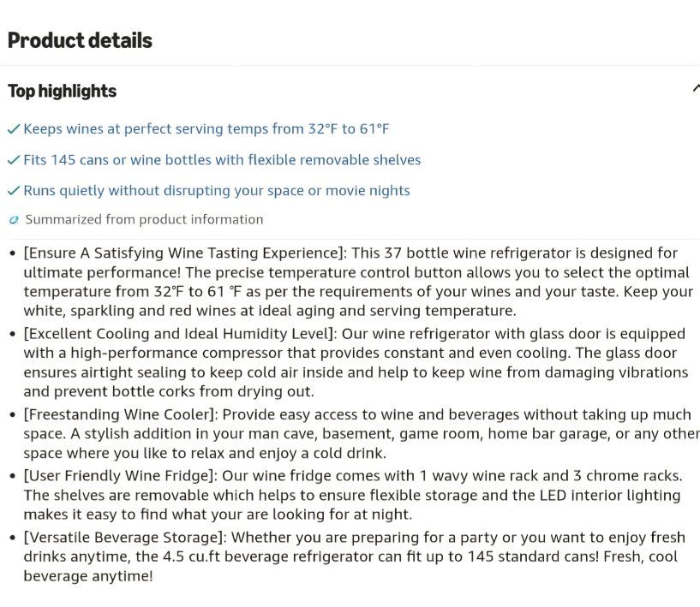Click the checkmark beside serving temps highlight

click(14, 129)
